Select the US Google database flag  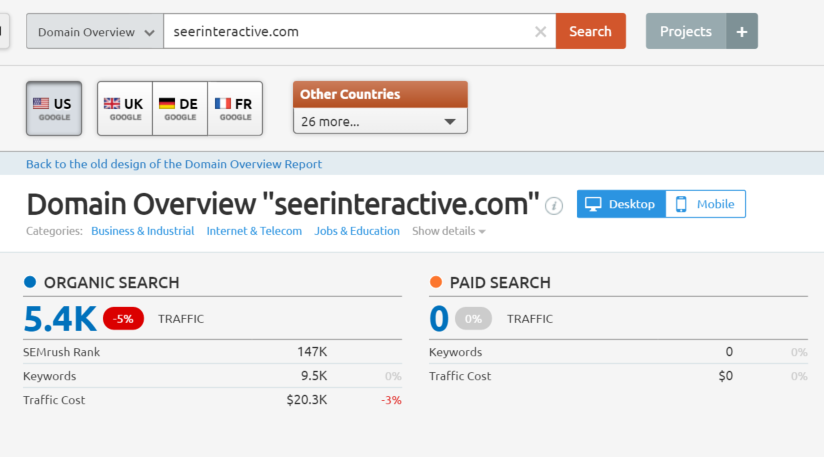(54, 108)
